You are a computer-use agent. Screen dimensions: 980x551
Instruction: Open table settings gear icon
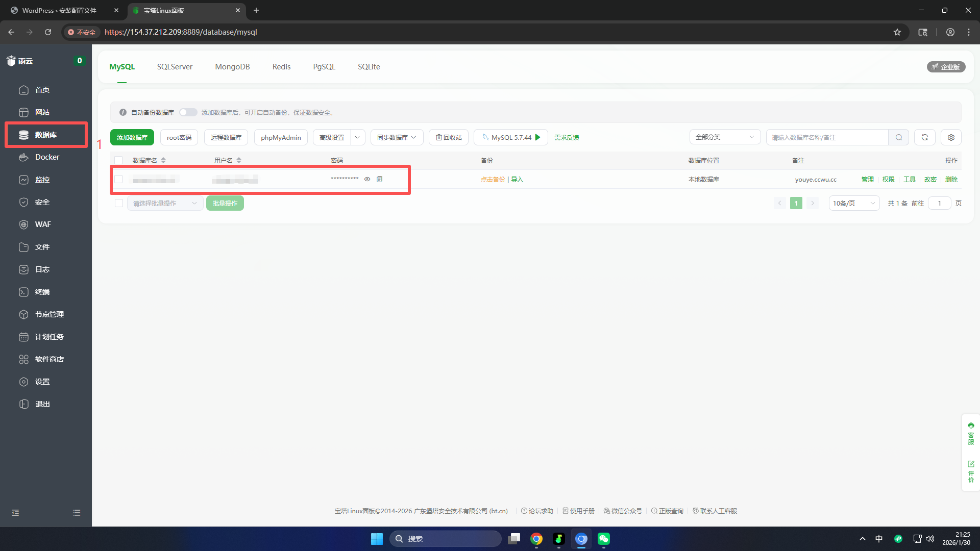[x=951, y=137]
